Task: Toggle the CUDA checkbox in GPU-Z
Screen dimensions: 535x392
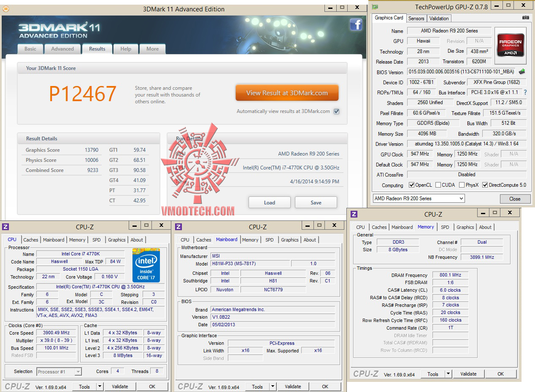Action: click(x=438, y=185)
